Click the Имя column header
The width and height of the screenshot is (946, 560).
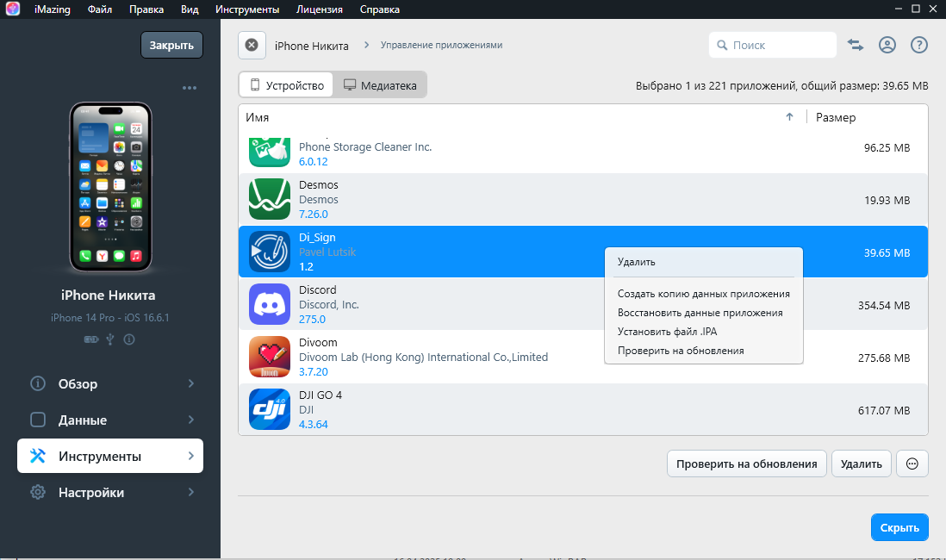257,117
